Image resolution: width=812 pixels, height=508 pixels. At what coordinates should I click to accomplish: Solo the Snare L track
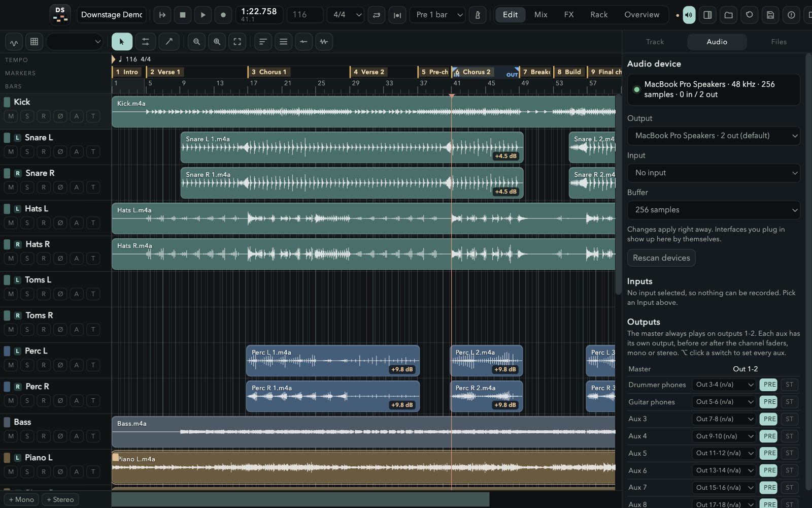point(27,152)
